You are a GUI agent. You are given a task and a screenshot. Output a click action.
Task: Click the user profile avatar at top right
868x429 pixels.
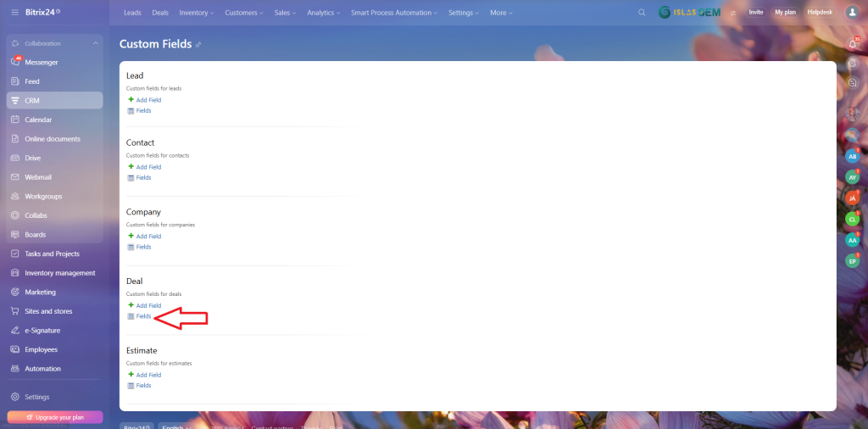pyautogui.click(x=852, y=13)
